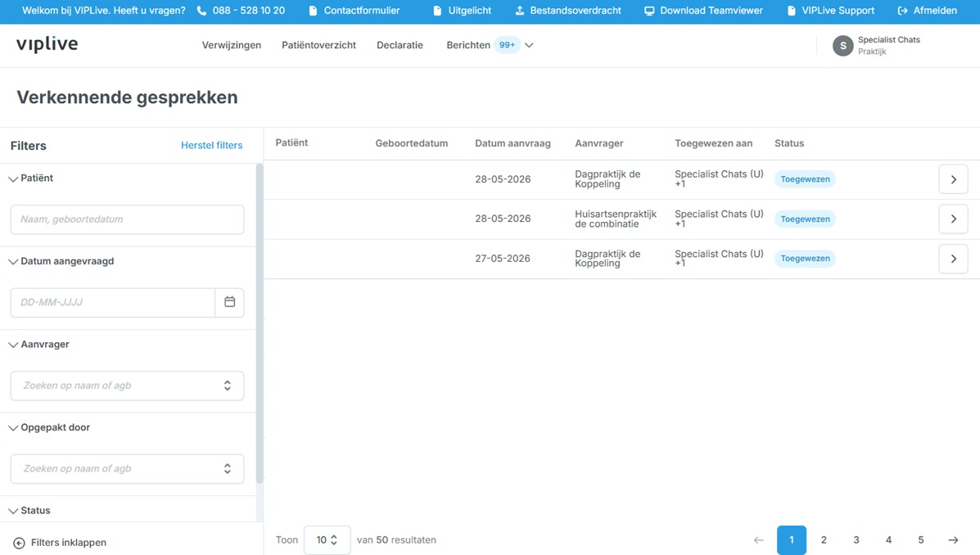Go to page 3

point(856,540)
